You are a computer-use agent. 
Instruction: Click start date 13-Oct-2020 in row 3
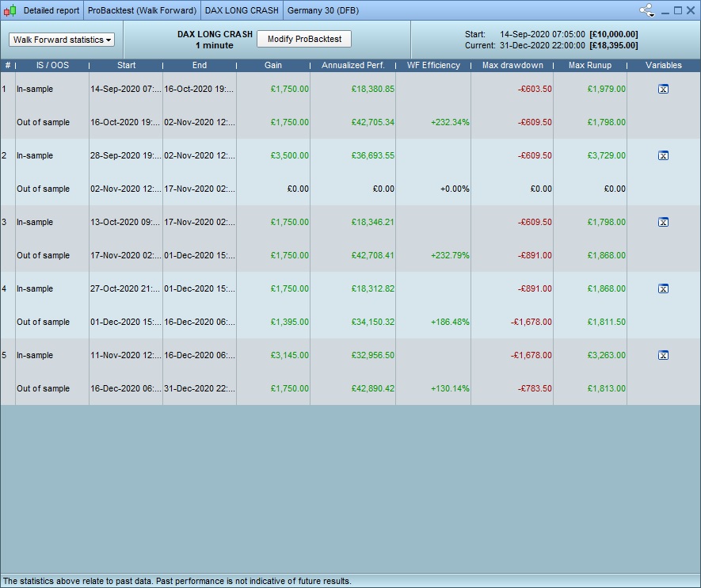(x=125, y=222)
